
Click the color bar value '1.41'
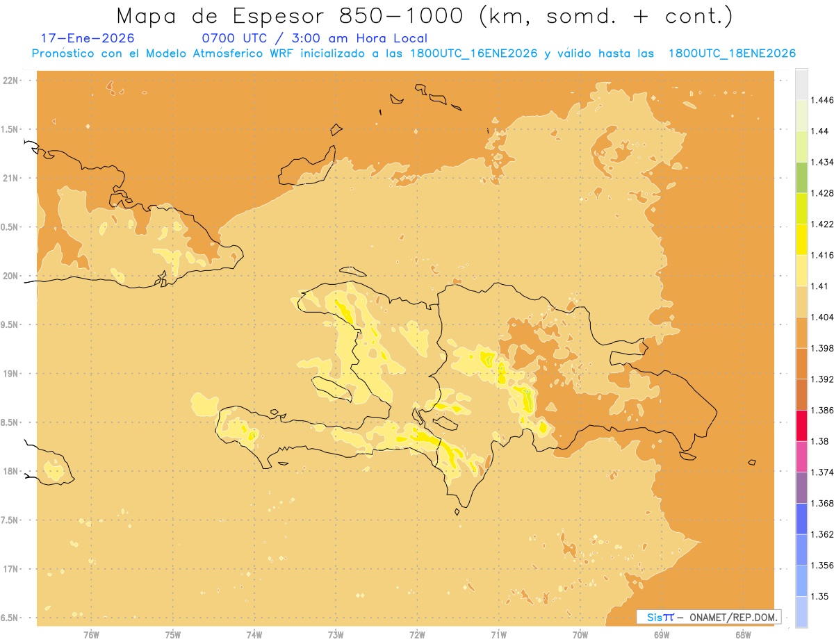coord(819,286)
